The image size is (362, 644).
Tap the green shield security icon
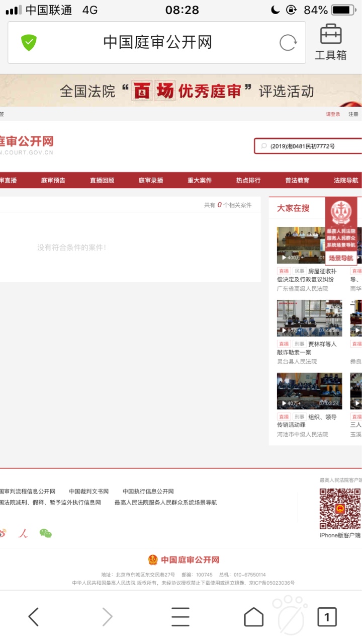coord(29,43)
